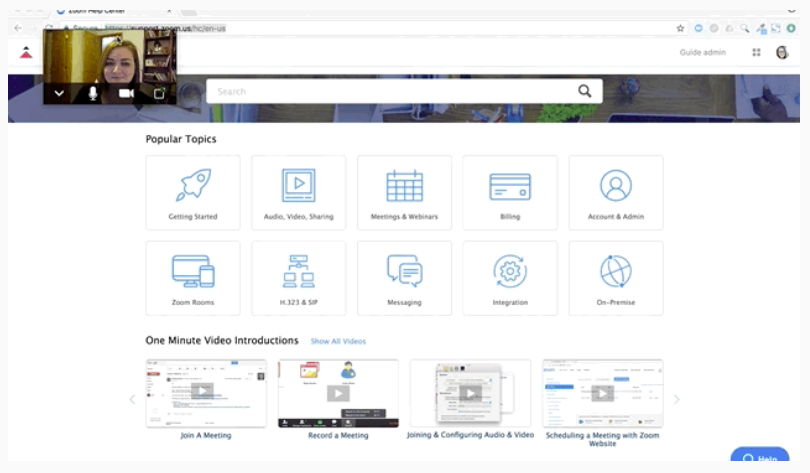810x473 pixels.
Task: Expand the webcam overlay chevron menu
Action: click(59, 93)
